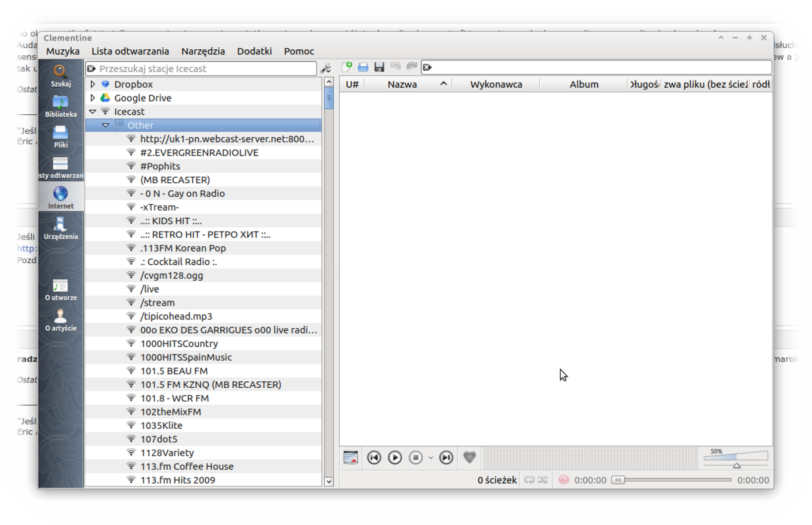This screenshot has height=525, width=812.
Task: Click the clear playlist icon
Action: click(351, 457)
